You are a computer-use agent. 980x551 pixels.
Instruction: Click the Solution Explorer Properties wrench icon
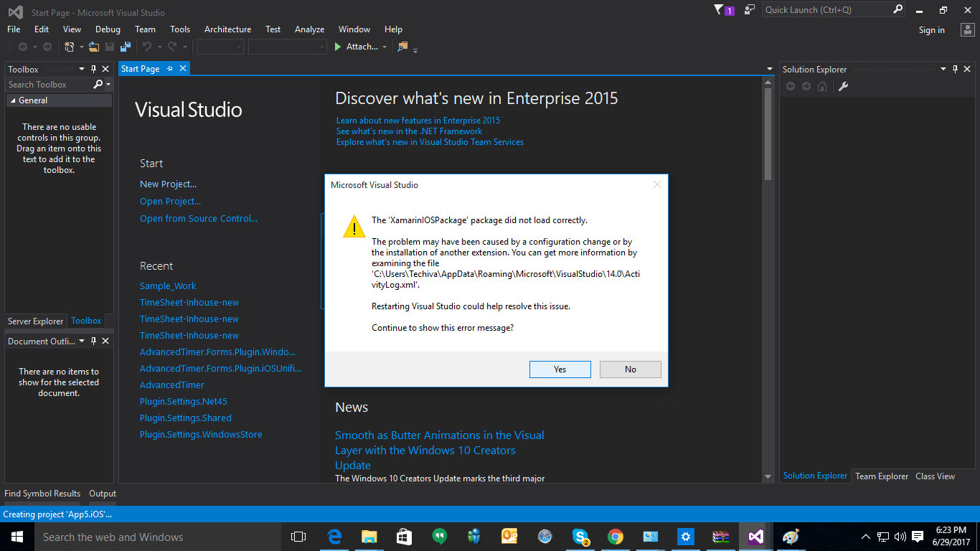(843, 86)
